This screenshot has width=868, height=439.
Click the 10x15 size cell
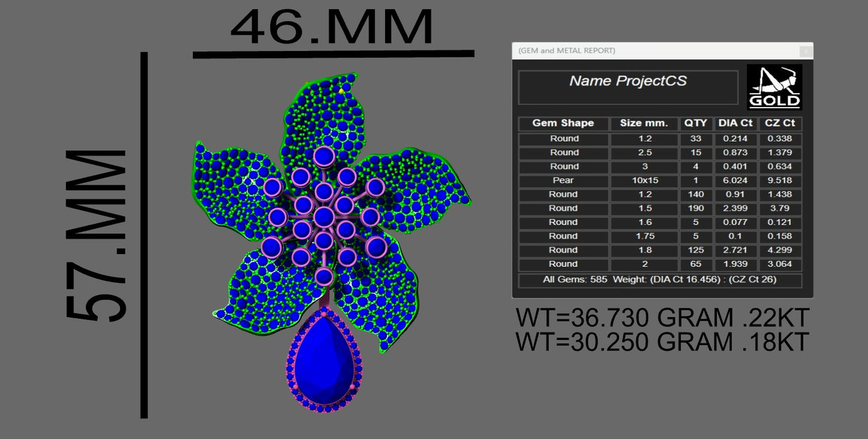click(x=644, y=181)
